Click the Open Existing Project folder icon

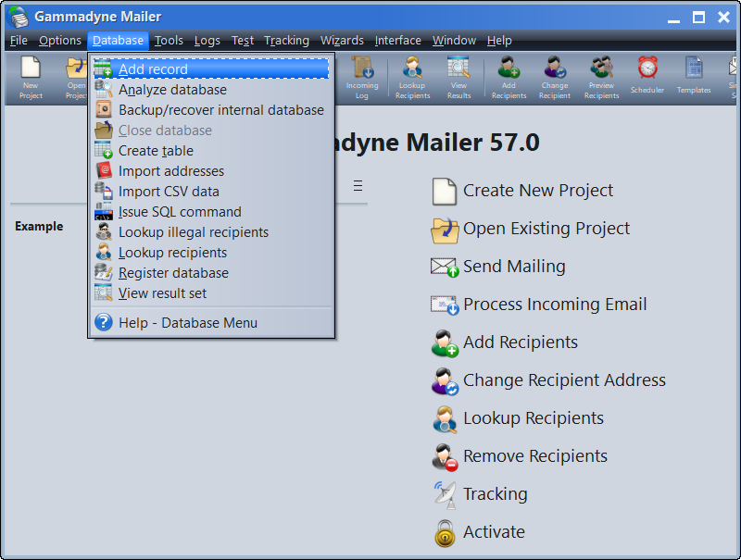pyautogui.click(x=445, y=230)
